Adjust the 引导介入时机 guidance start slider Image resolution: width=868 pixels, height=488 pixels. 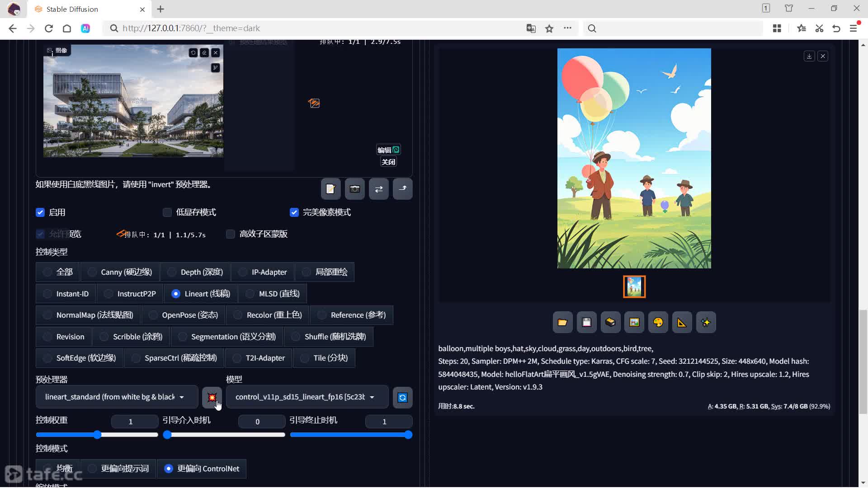[x=224, y=435]
